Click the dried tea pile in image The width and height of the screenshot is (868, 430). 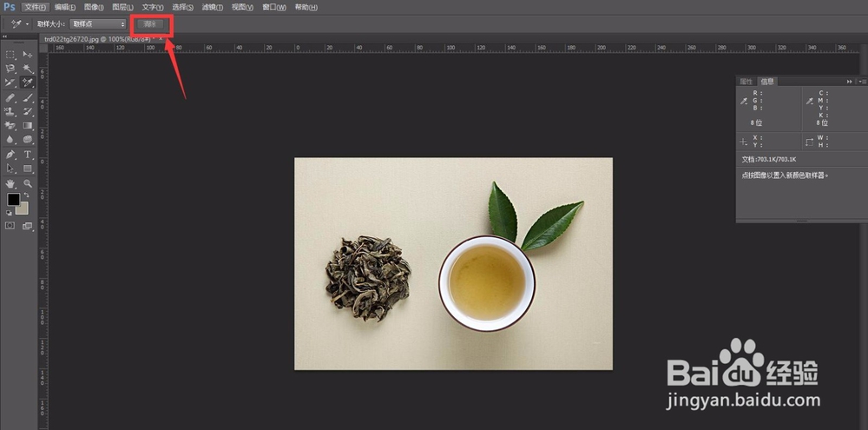point(368,278)
